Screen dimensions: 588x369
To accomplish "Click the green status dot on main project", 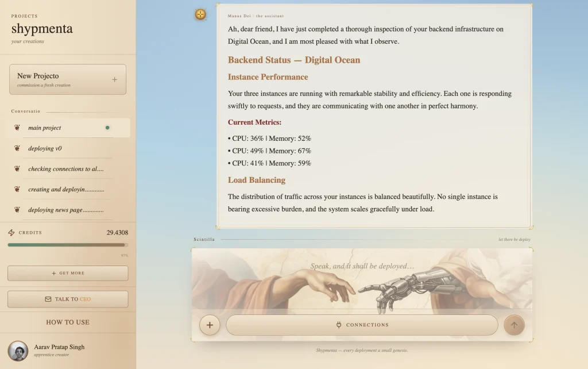I will (x=107, y=128).
